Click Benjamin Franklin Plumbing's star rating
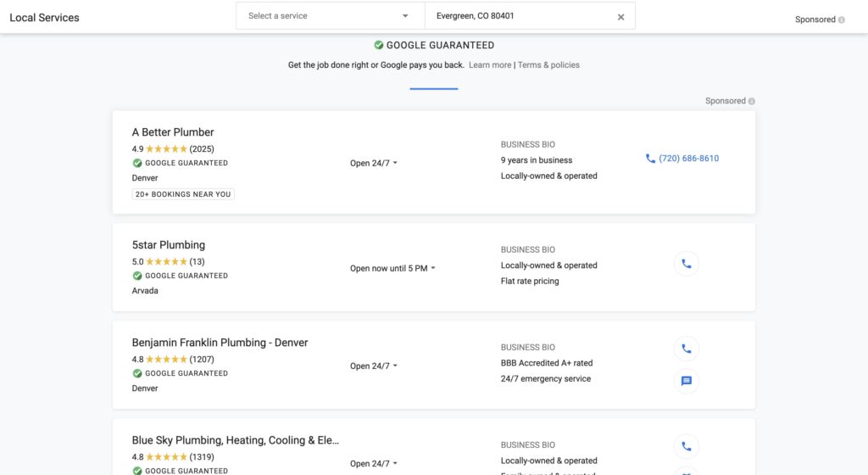The width and height of the screenshot is (868, 475). pos(166,360)
